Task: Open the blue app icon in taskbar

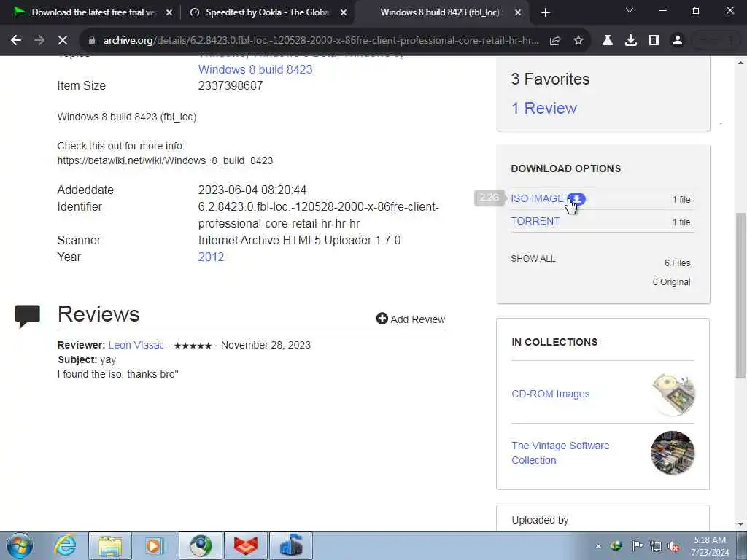Action: pos(291,545)
